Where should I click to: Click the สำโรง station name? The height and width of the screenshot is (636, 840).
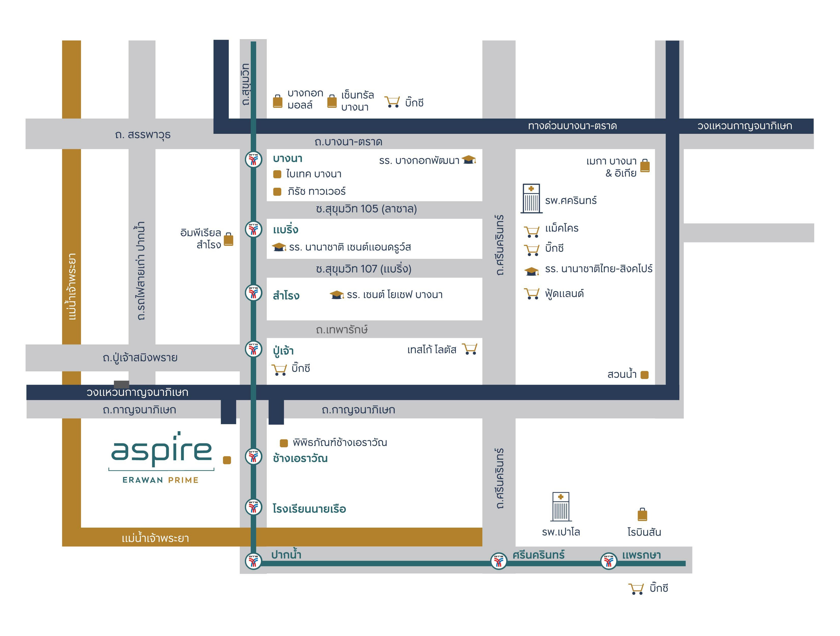click(x=286, y=295)
